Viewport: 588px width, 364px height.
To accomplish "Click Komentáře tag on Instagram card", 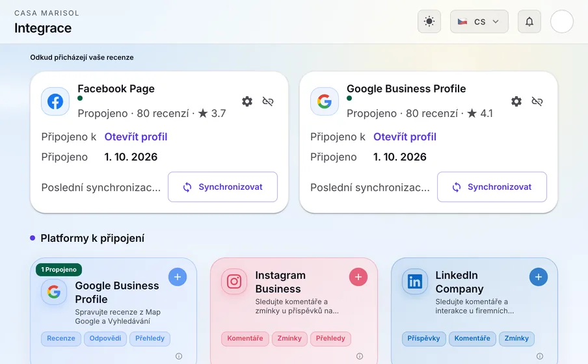I will (x=245, y=338).
